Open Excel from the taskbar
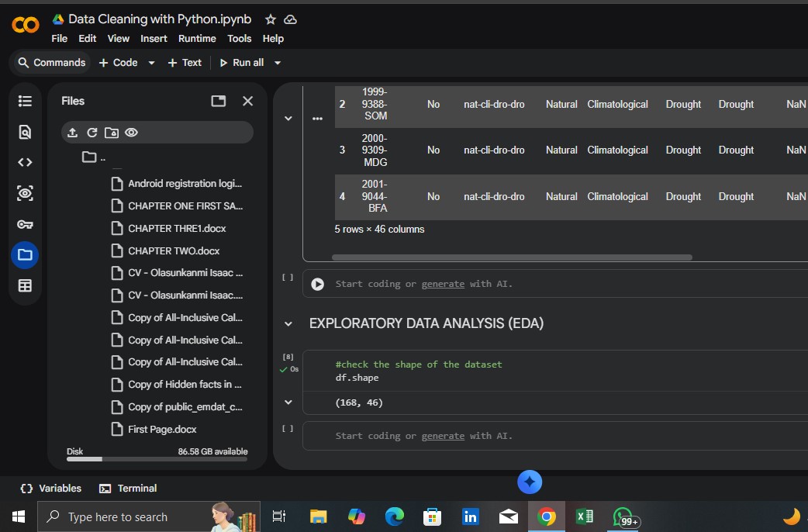The image size is (808, 532). tap(585, 516)
